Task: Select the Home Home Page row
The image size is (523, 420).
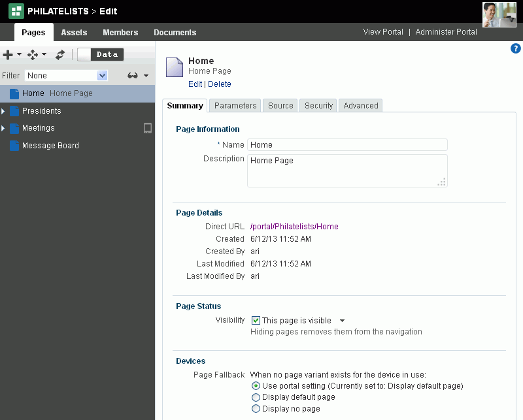Action: click(x=77, y=93)
